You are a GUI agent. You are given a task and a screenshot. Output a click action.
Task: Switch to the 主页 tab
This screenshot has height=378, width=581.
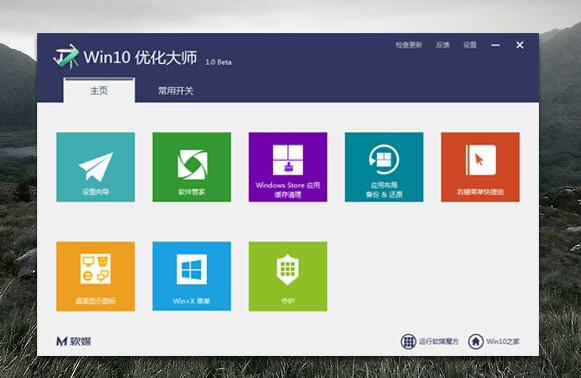99,90
